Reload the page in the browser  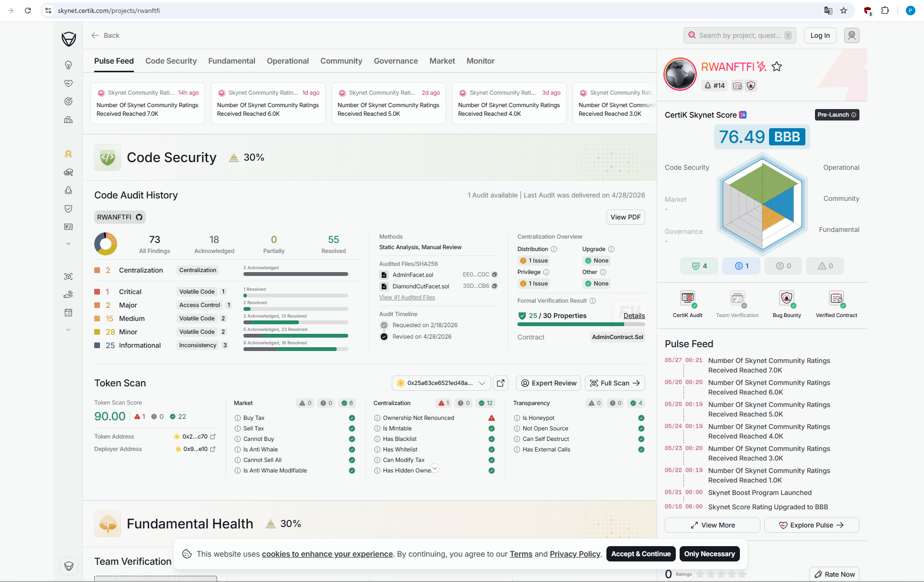[x=28, y=11]
